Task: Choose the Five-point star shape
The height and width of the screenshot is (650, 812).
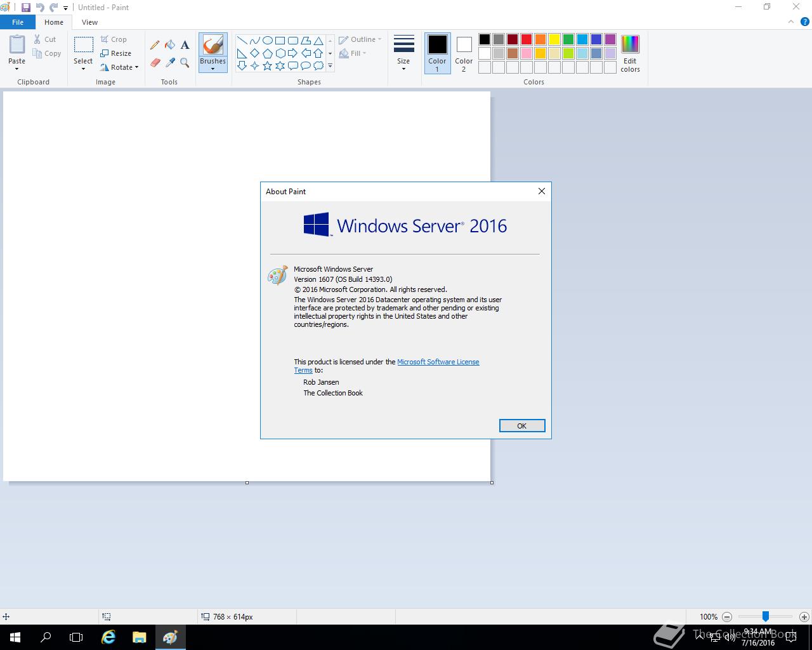Action: [x=267, y=65]
